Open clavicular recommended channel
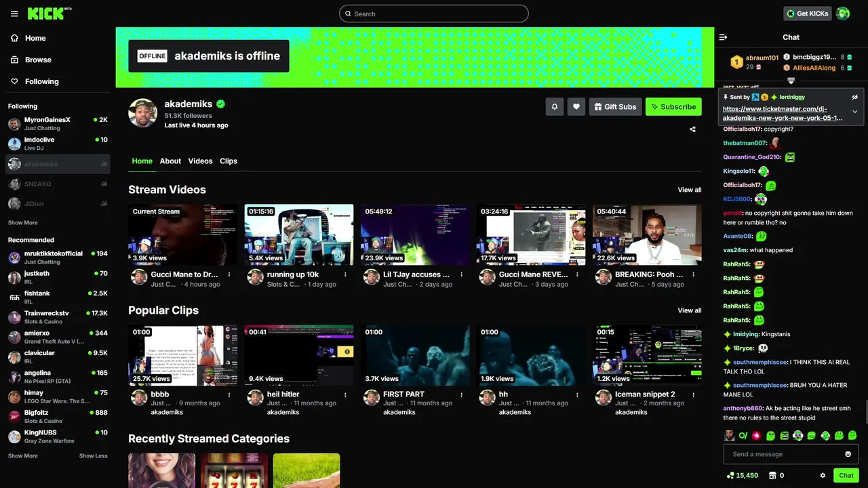868x488 pixels. coord(58,357)
